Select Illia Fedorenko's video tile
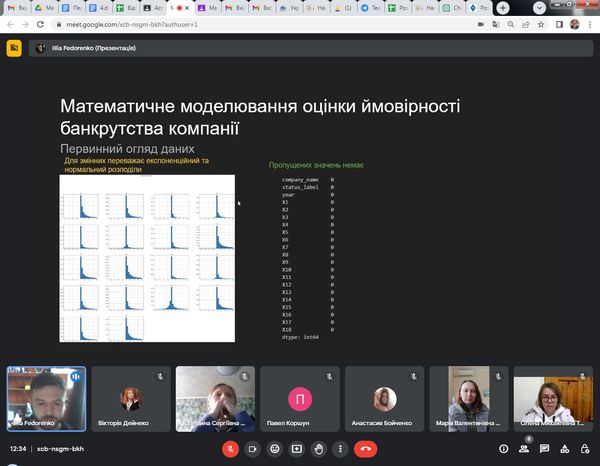 46,399
